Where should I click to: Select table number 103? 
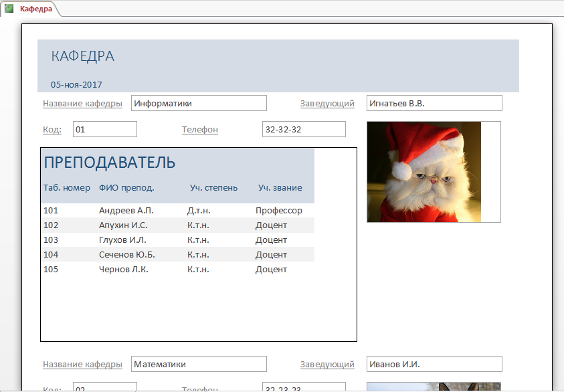point(51,240)
